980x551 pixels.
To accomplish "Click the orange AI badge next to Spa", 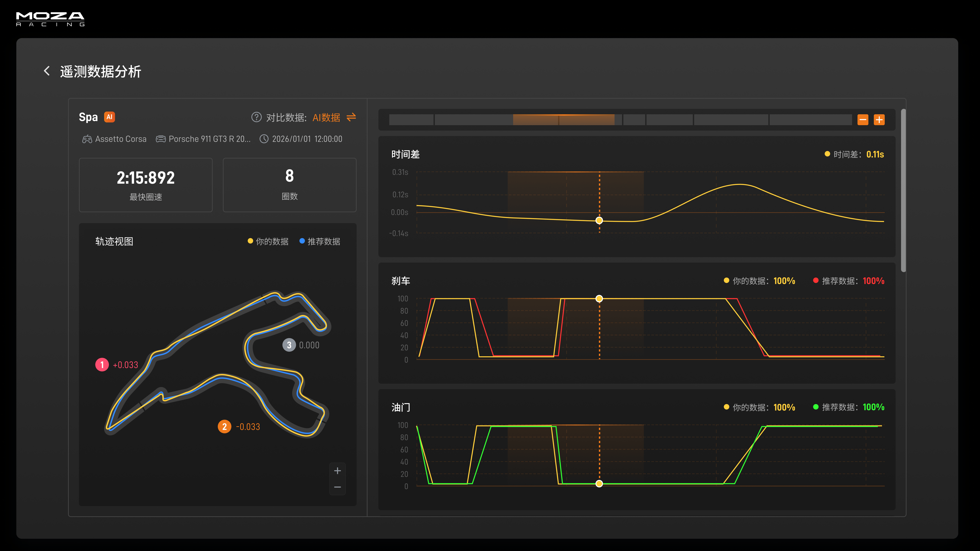I will (x=110, y=117).
